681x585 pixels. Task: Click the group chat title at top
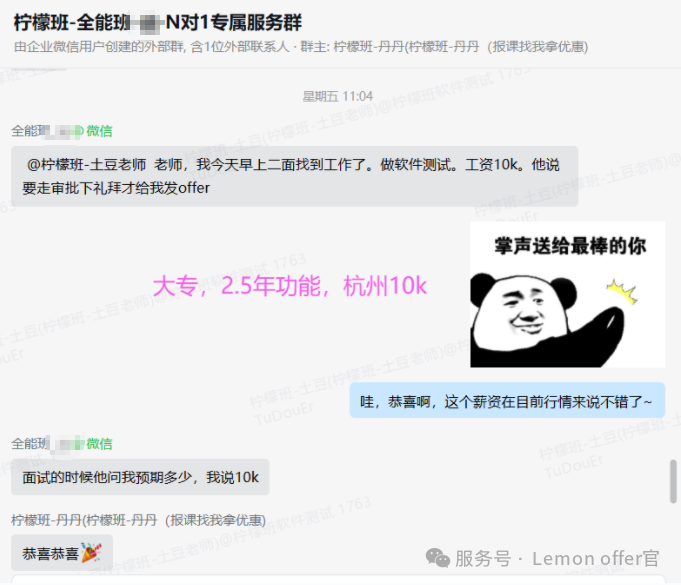click(158, 22)
